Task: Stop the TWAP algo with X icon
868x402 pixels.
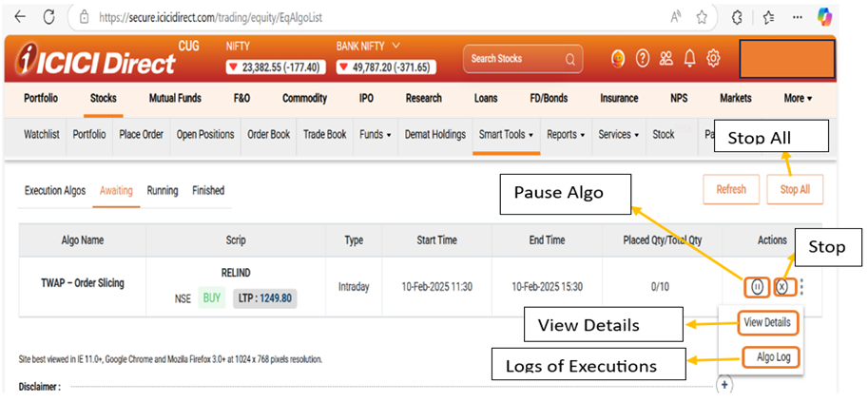Action: click(782, 286)
